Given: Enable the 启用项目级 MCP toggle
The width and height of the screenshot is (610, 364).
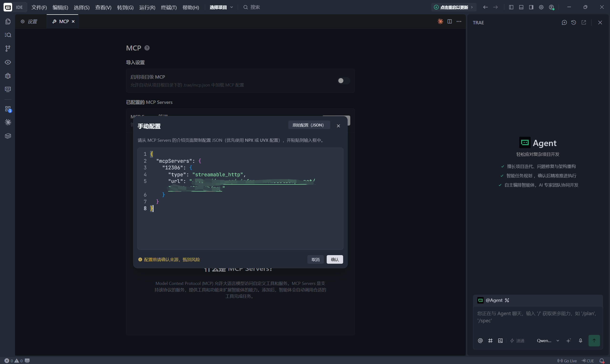Looking at the screenshot, I should 344,81.
